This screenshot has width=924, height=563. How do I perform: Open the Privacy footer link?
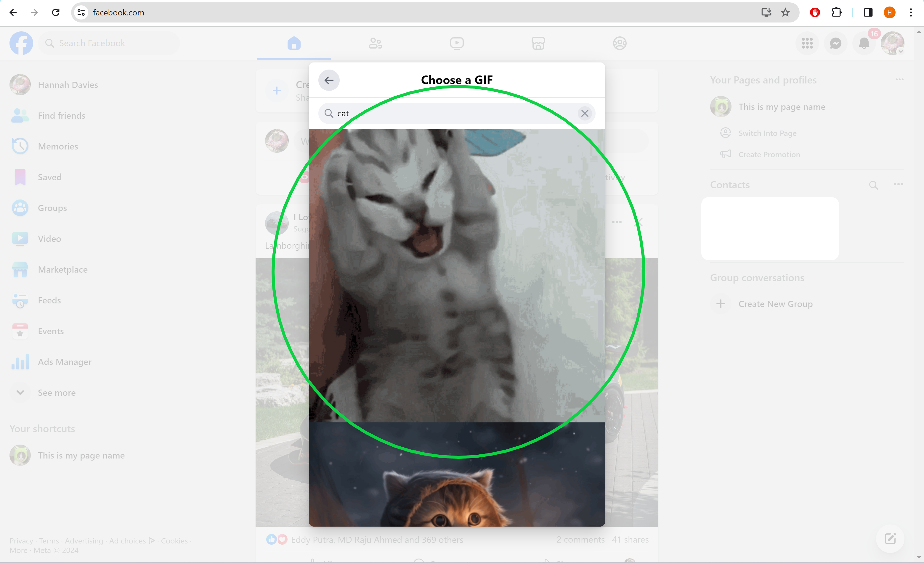[21, 541]
